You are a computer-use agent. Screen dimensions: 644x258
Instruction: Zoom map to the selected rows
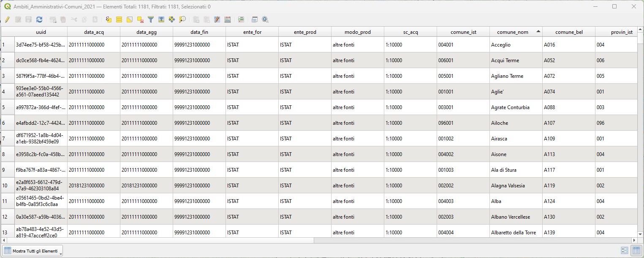click(182, 19)
